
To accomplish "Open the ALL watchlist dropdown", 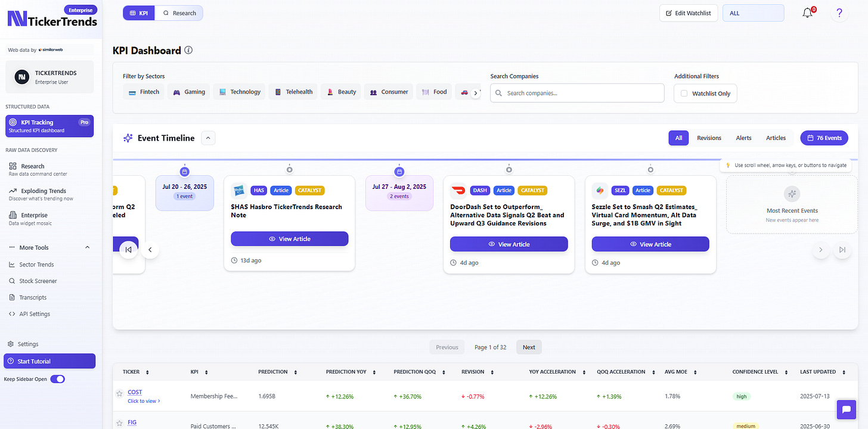I will click(x=753, y=13).
